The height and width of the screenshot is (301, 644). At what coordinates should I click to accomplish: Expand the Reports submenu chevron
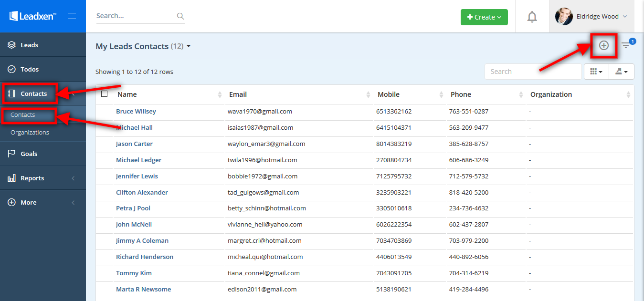click(74, 178)
